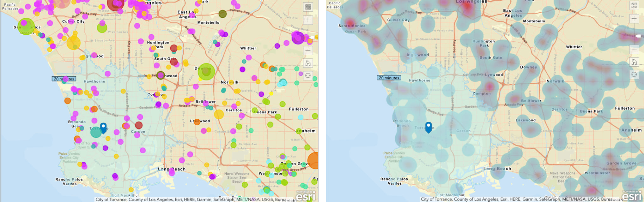
Task: Click attribution text on right heatmap
Action: [517, 199]
